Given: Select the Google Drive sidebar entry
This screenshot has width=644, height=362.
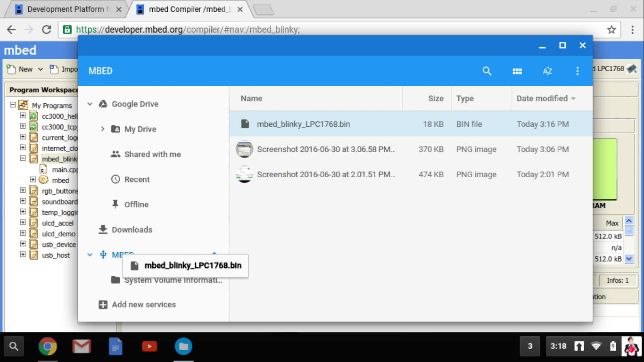Looking at the screenshot, I should 135,104.
